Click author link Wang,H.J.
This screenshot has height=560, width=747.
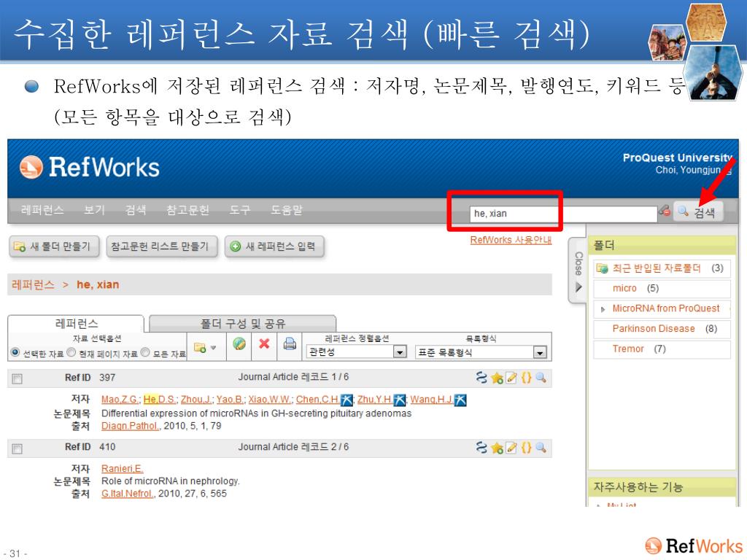(x=432, y=400)
